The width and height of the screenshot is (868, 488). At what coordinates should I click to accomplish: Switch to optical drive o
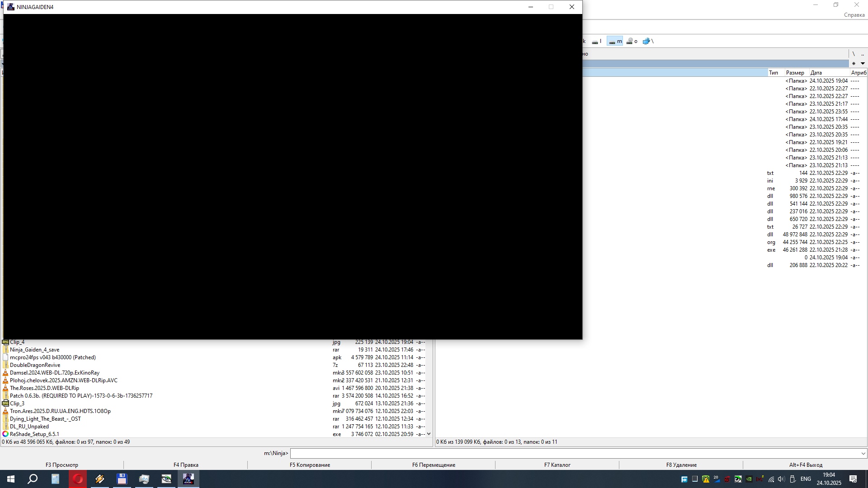coord(632,41)
